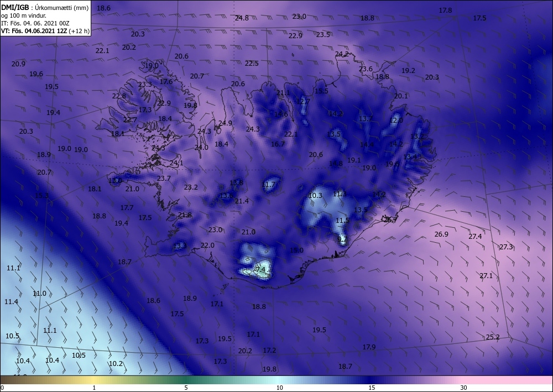Click the 26.7 value on the southeast coast
The width and height of the screenshot is (553, 392).
pyautogui.click(x=391, y=219)
